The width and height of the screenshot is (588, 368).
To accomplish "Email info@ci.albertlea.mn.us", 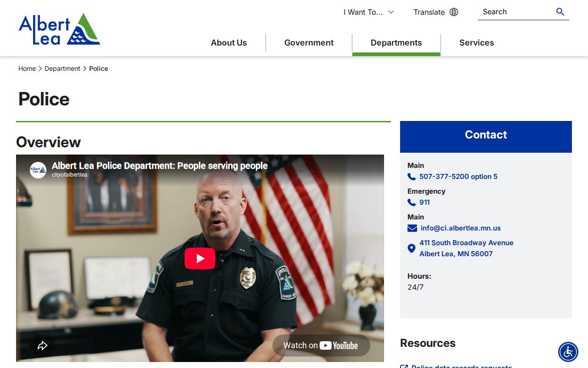I will pos(461,228).
